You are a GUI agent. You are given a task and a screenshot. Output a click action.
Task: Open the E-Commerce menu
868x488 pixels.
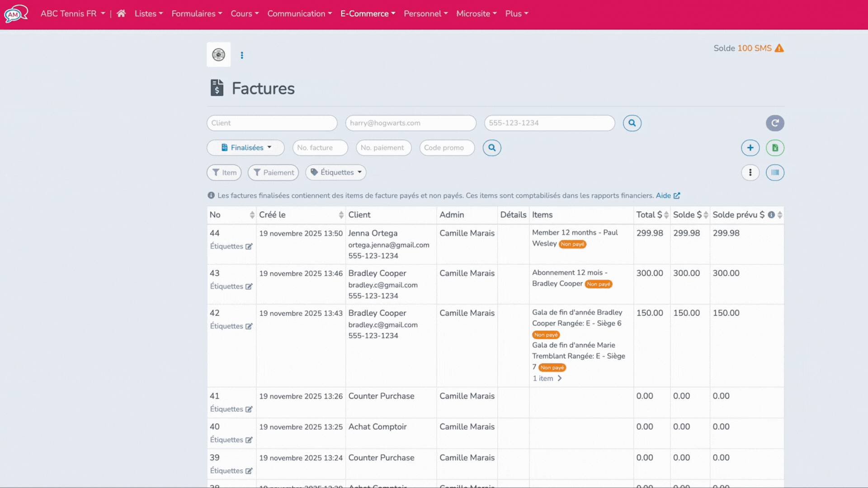[368, 14]
